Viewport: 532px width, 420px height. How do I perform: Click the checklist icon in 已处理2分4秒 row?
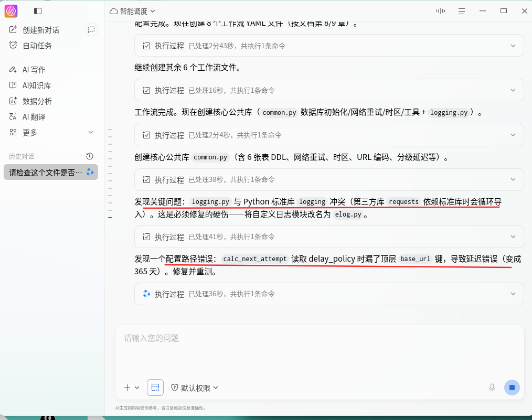[146, 135]
